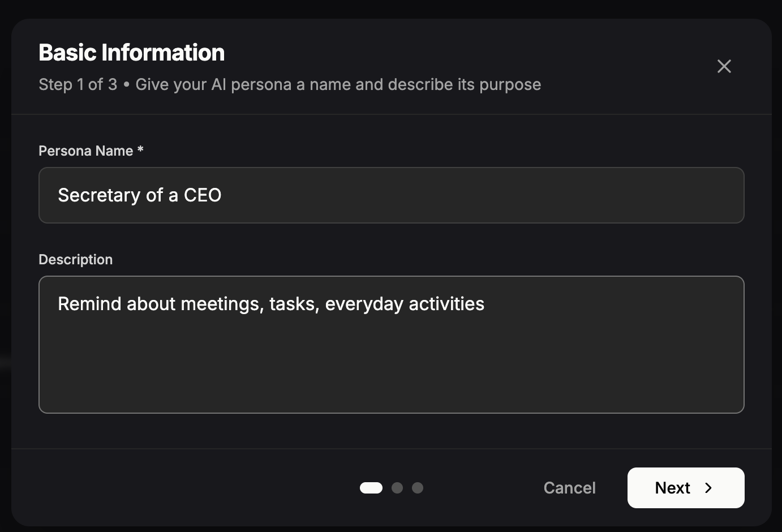Screen dimensions: 782x532
Task: Cancel the persona creation
Action: click(x=569, y=488)
